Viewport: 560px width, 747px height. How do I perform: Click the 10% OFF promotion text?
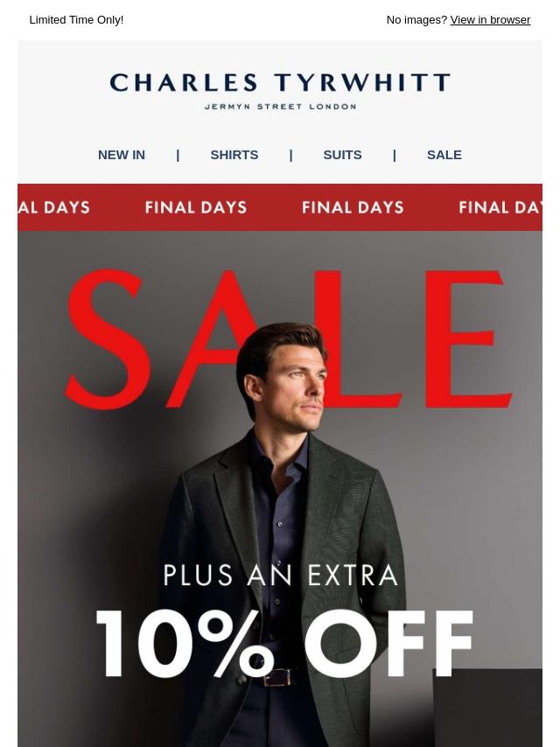[x=284, y=643]
